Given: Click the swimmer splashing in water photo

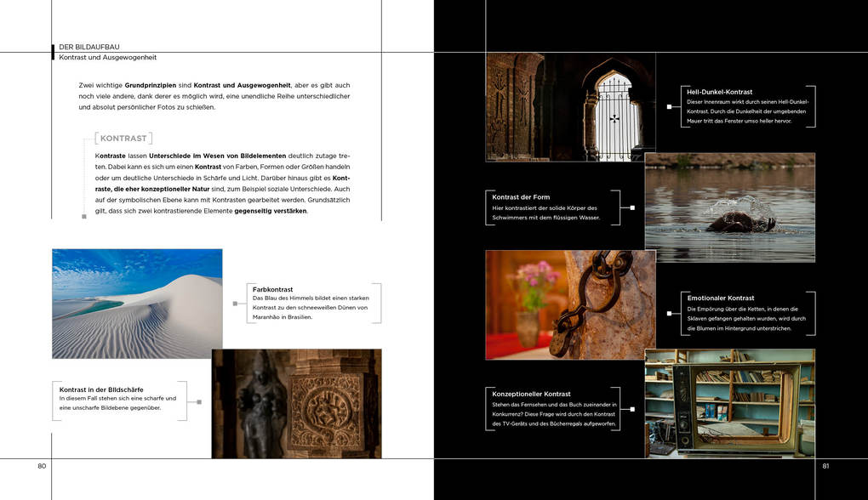Looking at the screenshot, I should (730, 207).
